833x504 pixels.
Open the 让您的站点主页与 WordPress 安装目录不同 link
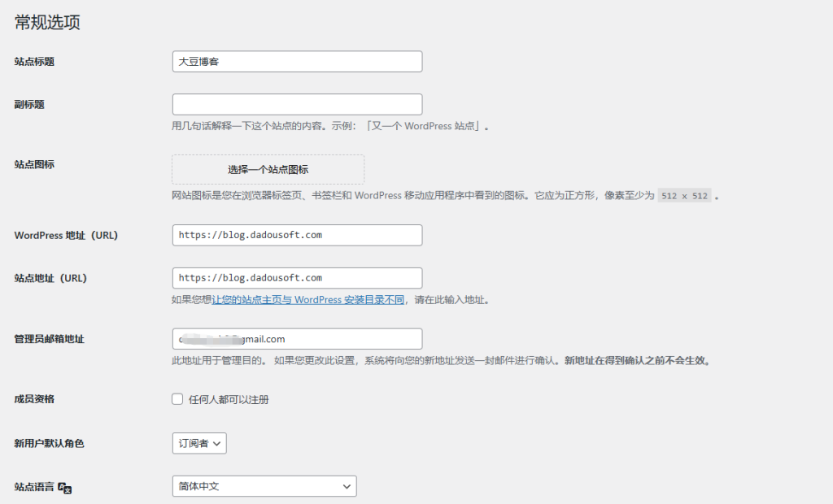(x=308, y=300)
